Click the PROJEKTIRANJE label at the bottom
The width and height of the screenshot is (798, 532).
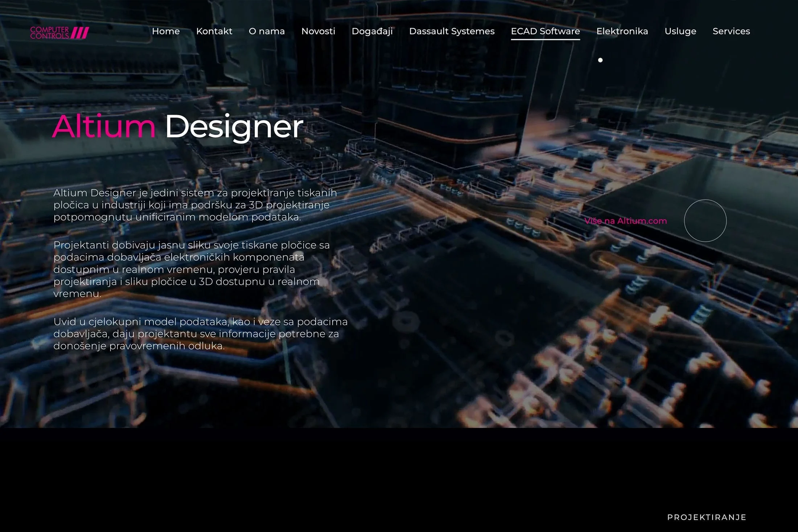pos(707,517)
